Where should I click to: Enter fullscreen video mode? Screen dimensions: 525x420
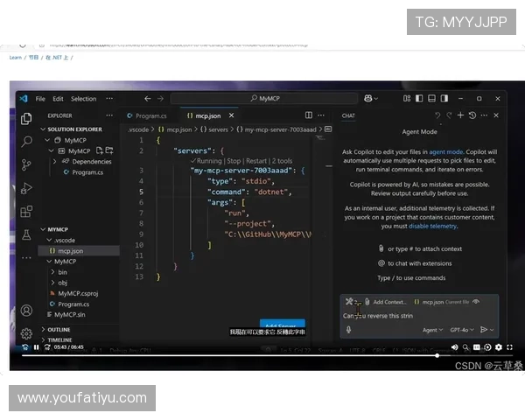point(509,347)
